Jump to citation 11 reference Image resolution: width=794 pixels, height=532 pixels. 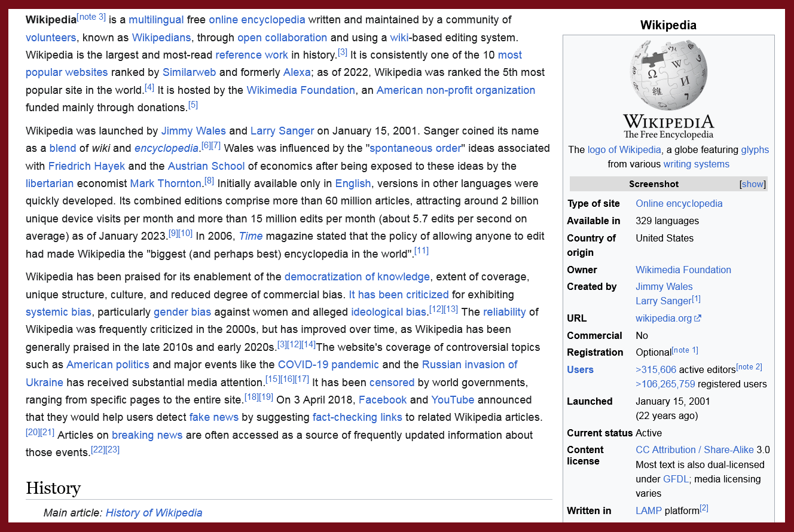click(x=422, y=250)
